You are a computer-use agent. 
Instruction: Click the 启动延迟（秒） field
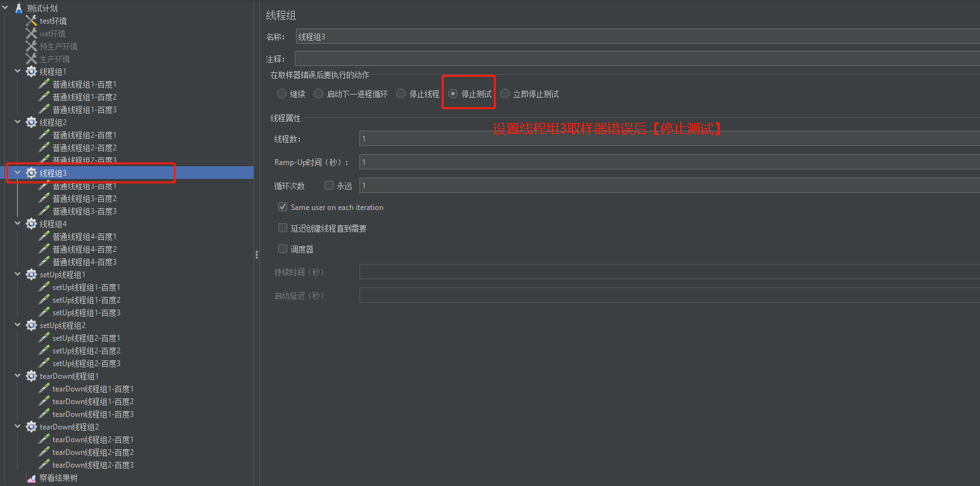point(669,296)
